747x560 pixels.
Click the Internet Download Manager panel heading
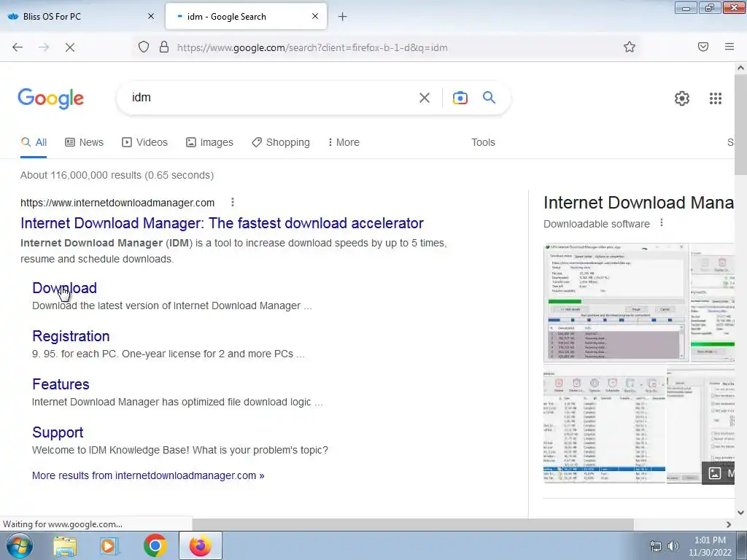[638, 203]
